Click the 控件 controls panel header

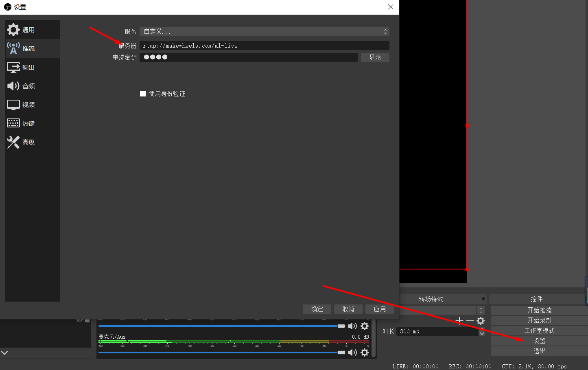(536, 299)
